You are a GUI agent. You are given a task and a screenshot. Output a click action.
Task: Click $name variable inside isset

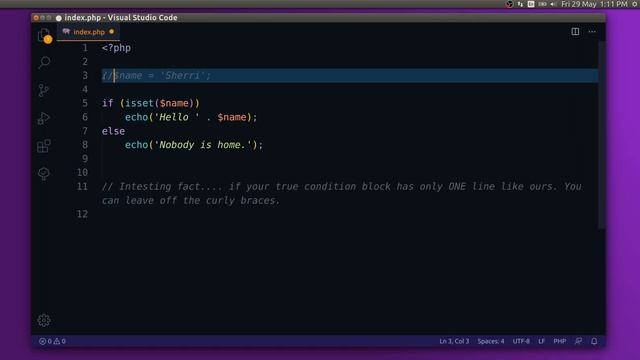click(x=174, y=103)
